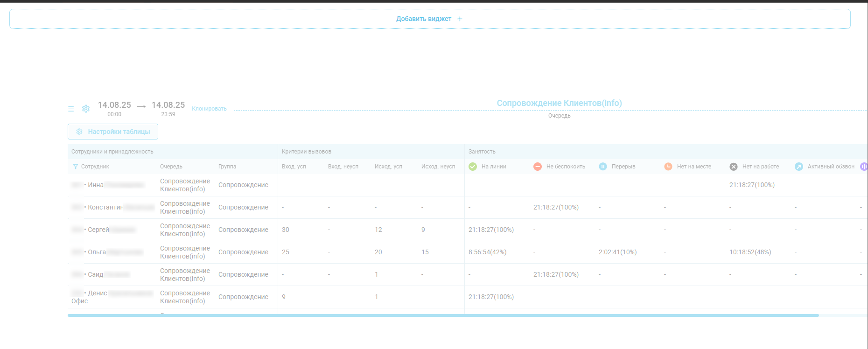Click the filter icon beside Сотрудник
Image resolution: width=868 pixels, height=349 pixels.
pyautogui.click(x=75, y=167)
